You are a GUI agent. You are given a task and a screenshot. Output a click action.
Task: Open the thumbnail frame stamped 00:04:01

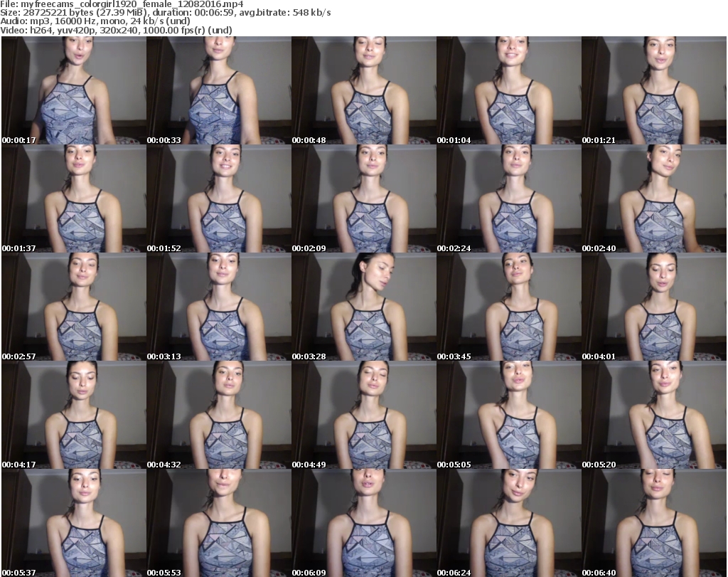pyautogui.click(x=654, y=307)
